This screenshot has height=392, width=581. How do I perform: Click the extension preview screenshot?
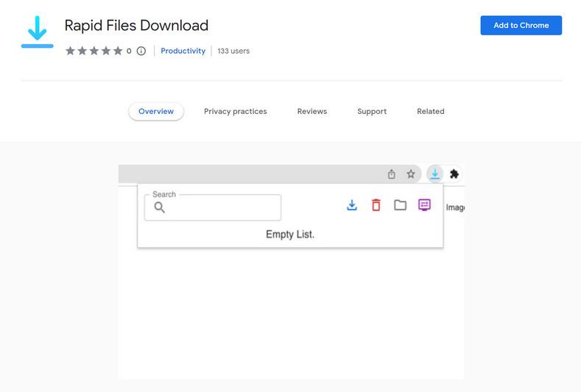point(292,271)
